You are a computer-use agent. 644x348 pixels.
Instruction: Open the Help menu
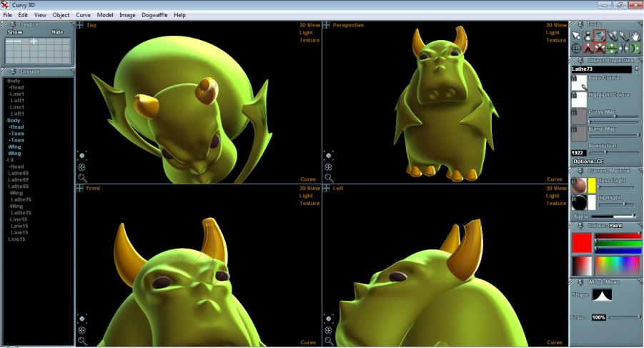179,15
